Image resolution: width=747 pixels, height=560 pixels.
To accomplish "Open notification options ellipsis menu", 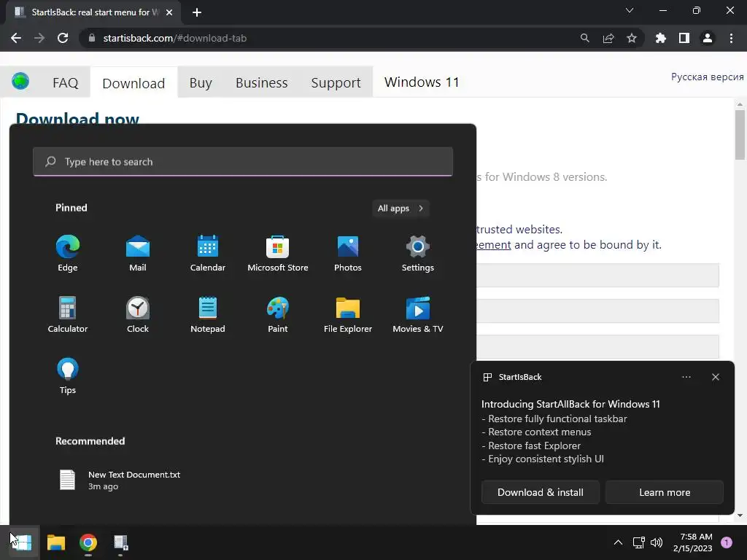I will pos(686,377).
